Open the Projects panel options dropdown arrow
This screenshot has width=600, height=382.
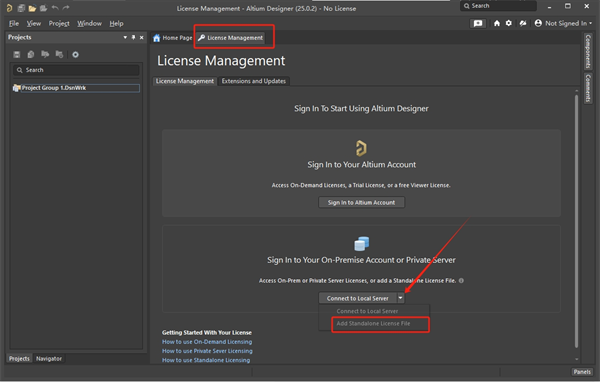125,38
